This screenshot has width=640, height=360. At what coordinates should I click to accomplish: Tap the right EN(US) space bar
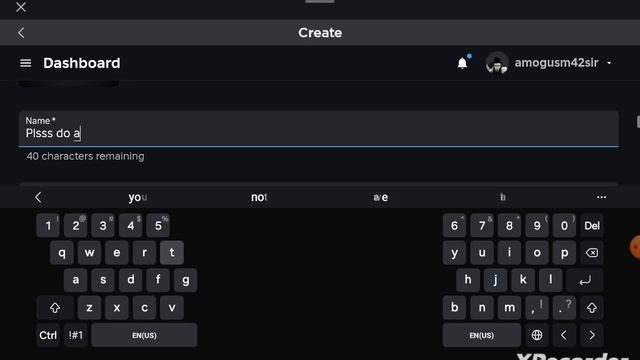coord(482,335)
